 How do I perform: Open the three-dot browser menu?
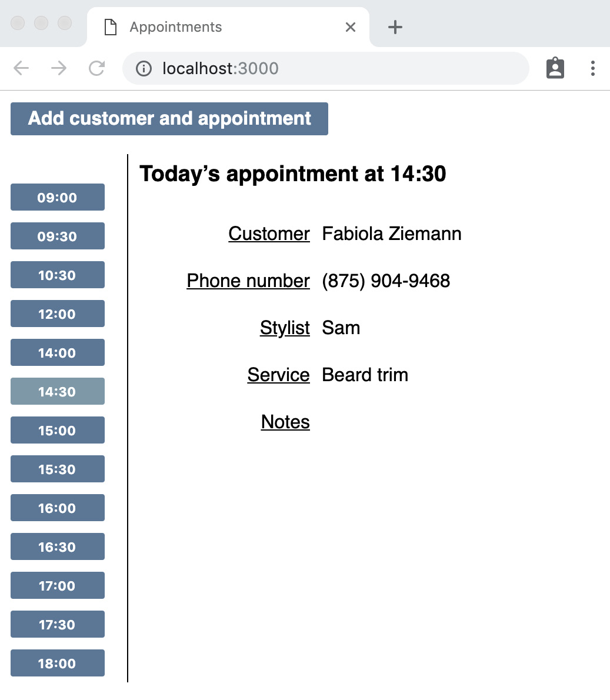coord(592,68)
